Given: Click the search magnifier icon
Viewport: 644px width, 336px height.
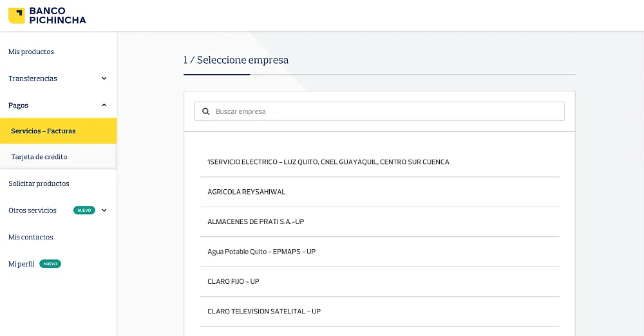Looking at the screenshot, I should tap(206, 111).
